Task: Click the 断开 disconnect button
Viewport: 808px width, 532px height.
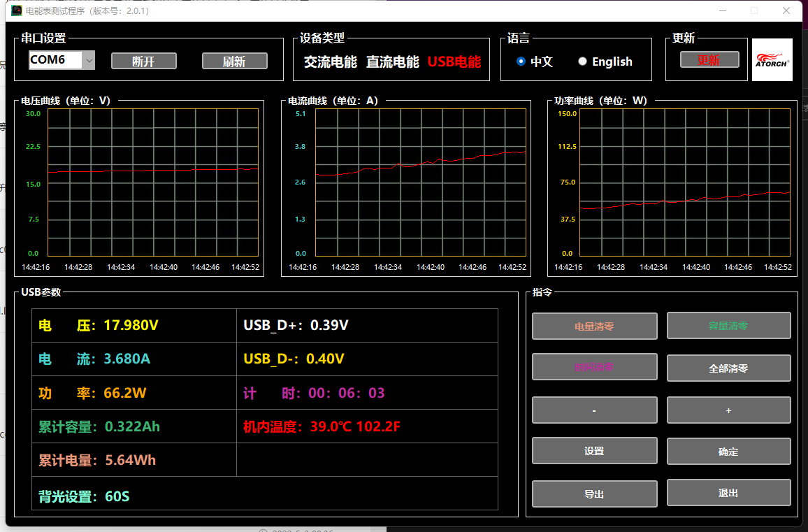Action: pyautogui.click(x=144, y=62)
